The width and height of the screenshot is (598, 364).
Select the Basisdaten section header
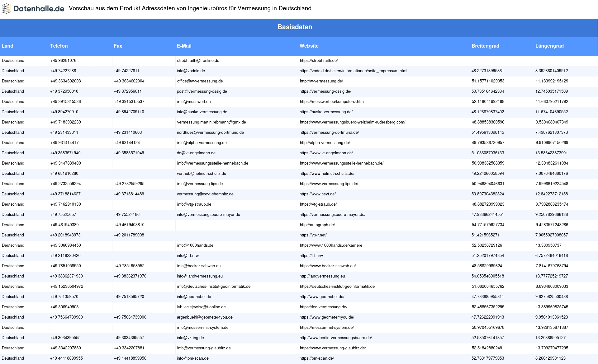click(x=295, y=27)
